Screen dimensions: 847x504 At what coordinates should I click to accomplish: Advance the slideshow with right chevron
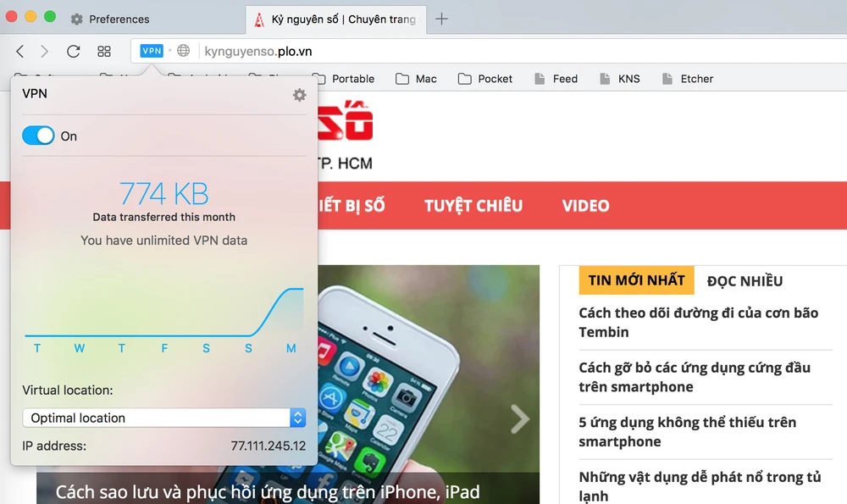point(520,418)
